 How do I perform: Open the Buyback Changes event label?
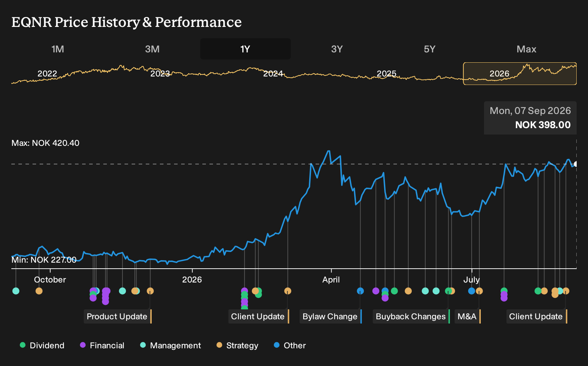point(411,316)
